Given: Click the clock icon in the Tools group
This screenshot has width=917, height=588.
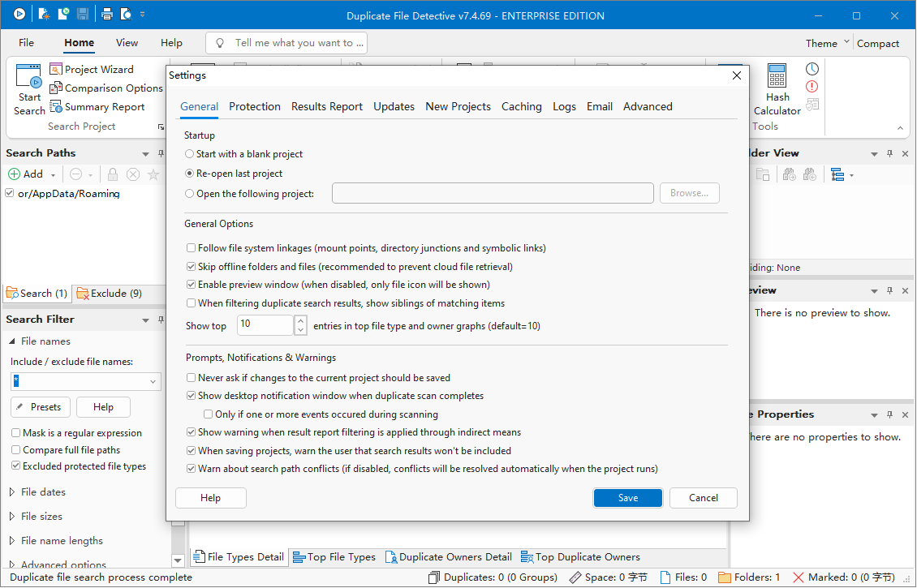Looking at the screenshot, I should (812, 69).
